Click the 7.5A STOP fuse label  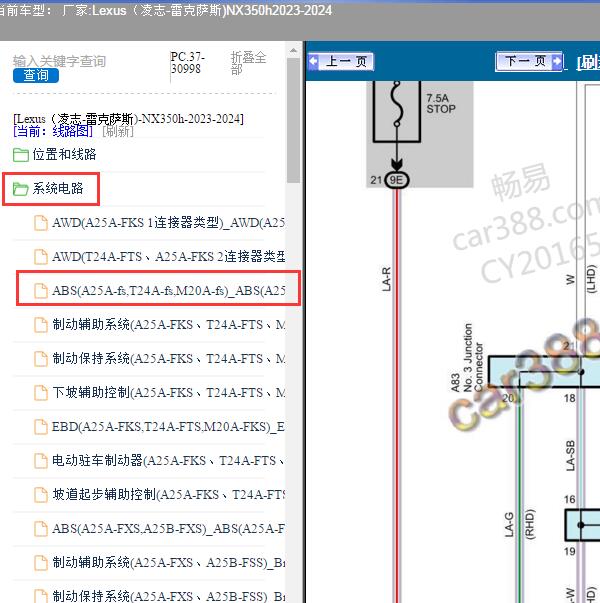coord(441,103)
